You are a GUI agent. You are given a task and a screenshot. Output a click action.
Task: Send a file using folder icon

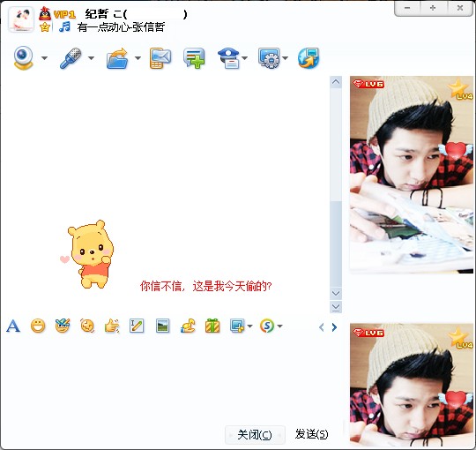coord(117,58)
